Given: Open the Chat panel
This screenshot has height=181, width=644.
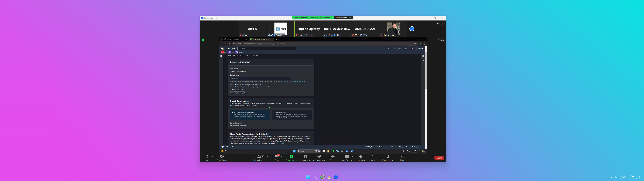Looking at the screenshot, I should pyautogui.click(x=276, y=157).
